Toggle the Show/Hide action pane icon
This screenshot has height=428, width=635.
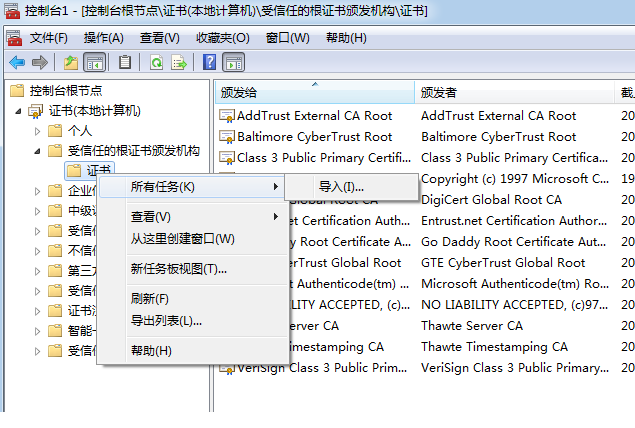(234, 62)
